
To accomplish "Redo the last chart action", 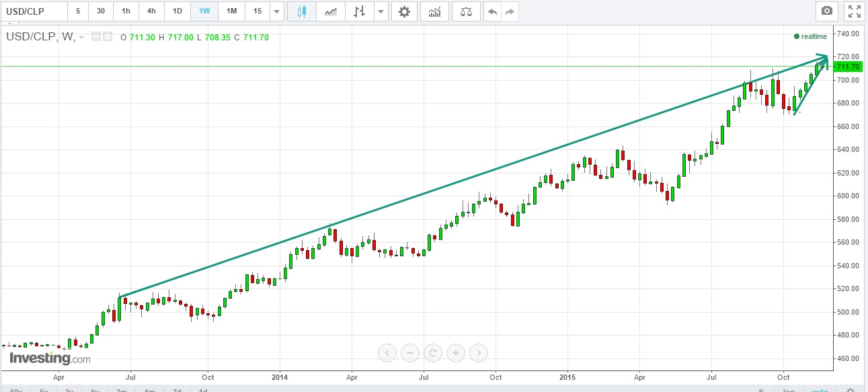I will point(510,11).
